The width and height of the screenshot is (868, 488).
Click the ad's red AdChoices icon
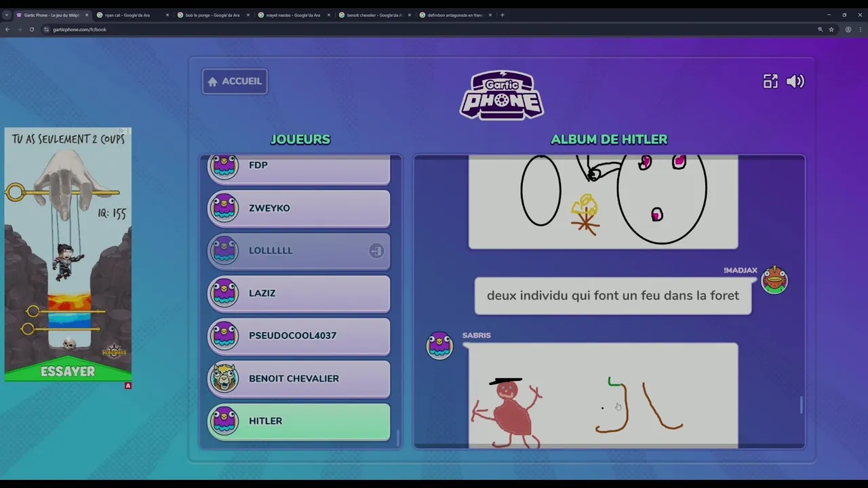click(x=127, y=386)
